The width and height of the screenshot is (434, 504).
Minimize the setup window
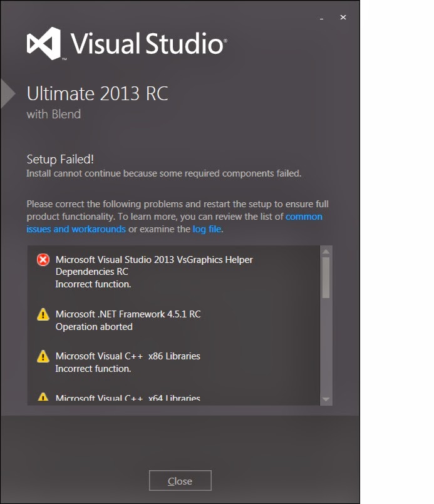[x=324, y=18]
